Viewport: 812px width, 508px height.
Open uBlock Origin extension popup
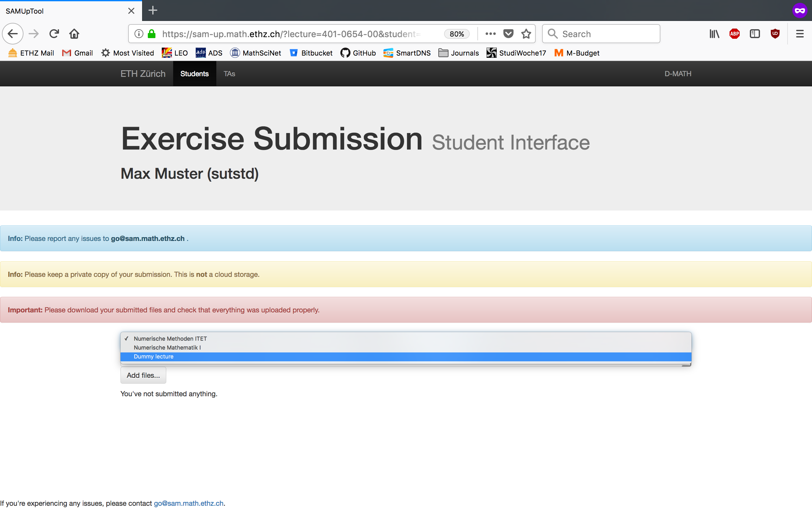coord(775,34)
